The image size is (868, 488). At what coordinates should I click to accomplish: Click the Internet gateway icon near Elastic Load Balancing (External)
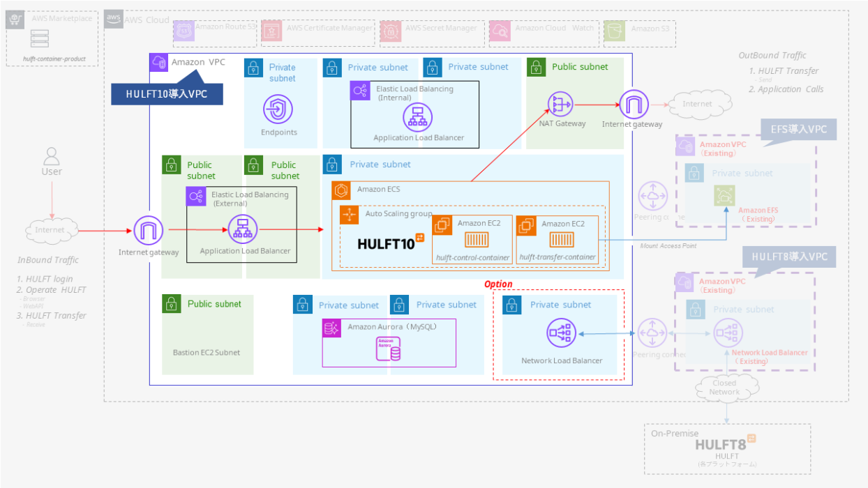click(x=149, y=231)
